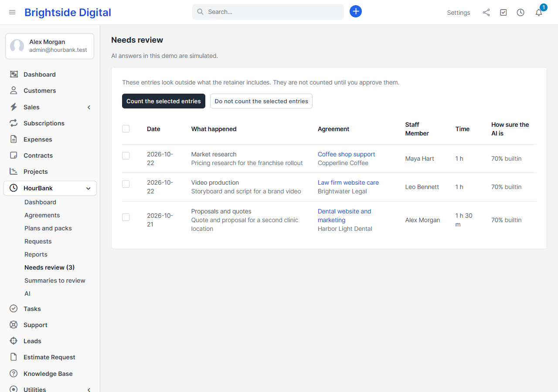The width and height of the screenshot is (558, 392).
Task: Click the Customers person icon
Action: [14, 91]
